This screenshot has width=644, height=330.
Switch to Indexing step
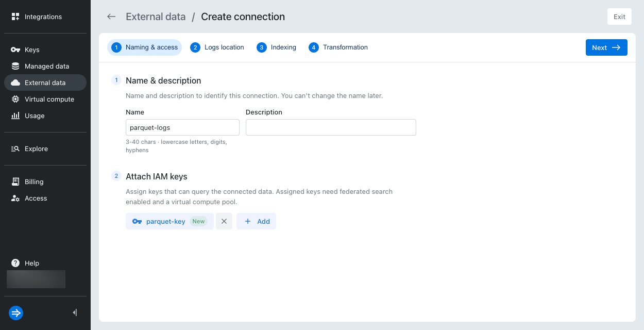pos(276,47)
